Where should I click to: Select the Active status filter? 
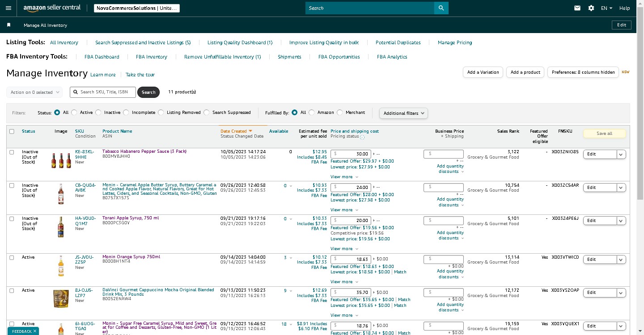pos(74,113)
